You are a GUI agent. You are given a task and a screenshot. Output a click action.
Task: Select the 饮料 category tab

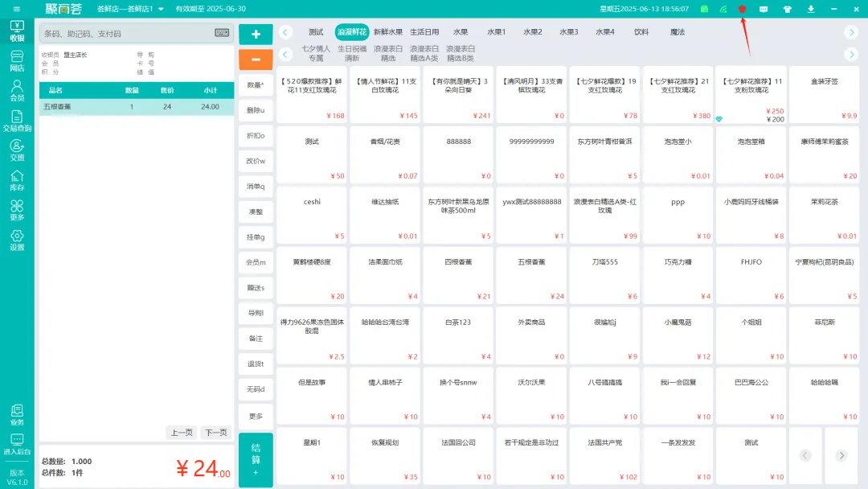click(x=641, y=32)
